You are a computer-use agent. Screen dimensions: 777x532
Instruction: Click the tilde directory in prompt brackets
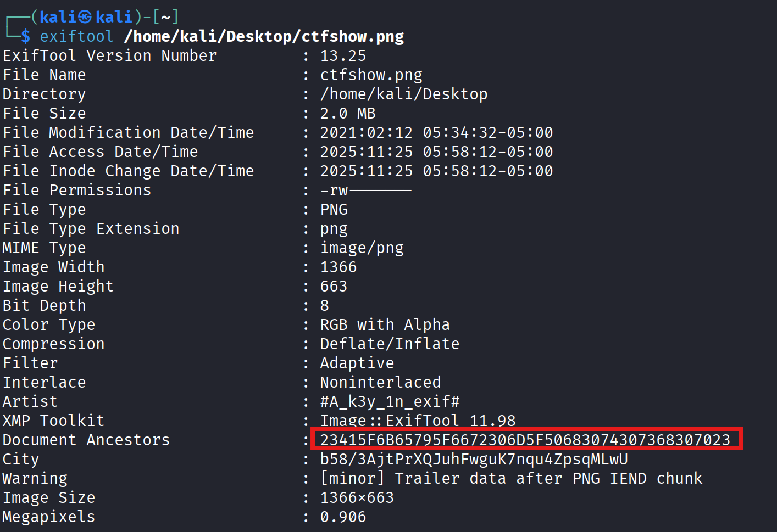tap(165, 18)
